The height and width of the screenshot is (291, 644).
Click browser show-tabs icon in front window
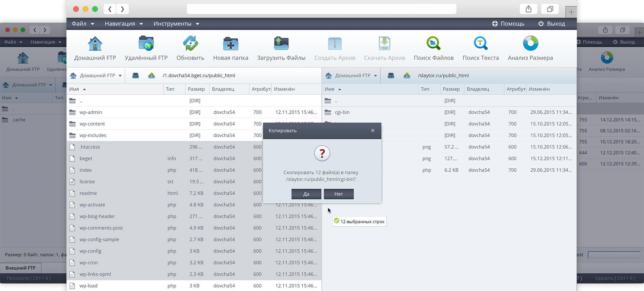(550, 9)
